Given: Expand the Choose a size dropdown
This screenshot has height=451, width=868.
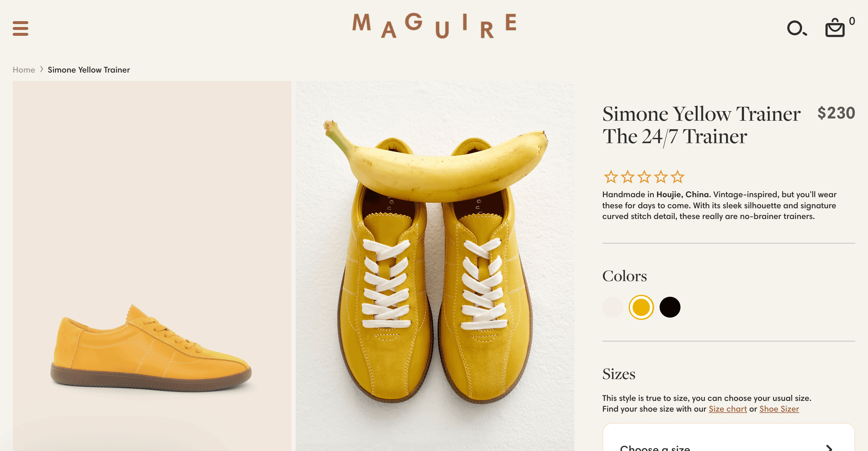Looking at the screenshot, I should tap(729, 438).
